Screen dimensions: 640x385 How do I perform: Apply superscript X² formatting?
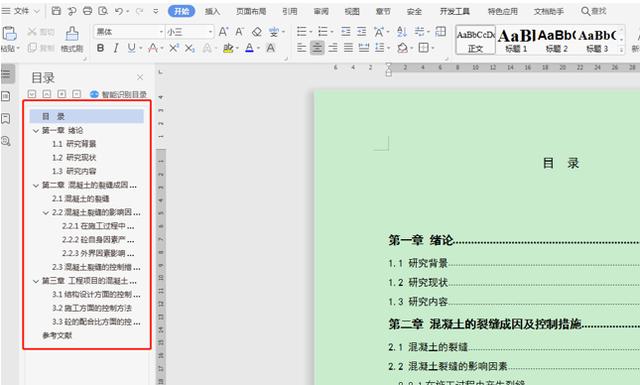(173, 48)
